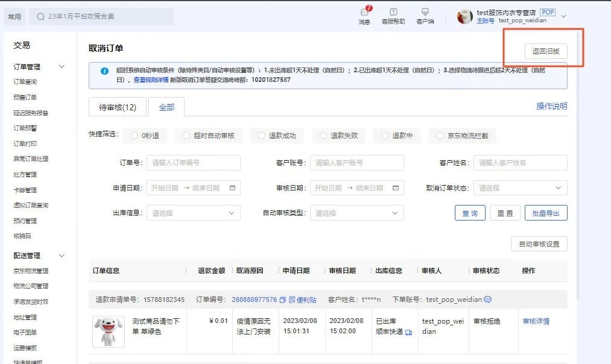
Task: Switch to the 待审核(12) tab
Action: click(x=118, y=107)
